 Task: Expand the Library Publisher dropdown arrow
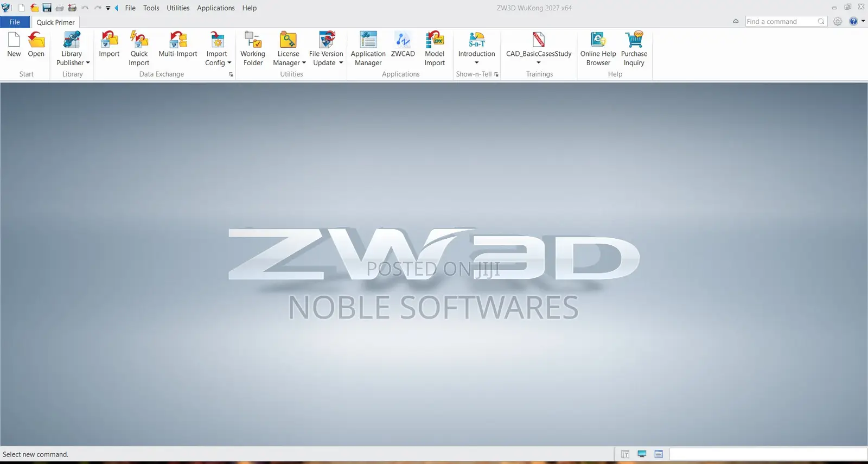pos(88,63)
